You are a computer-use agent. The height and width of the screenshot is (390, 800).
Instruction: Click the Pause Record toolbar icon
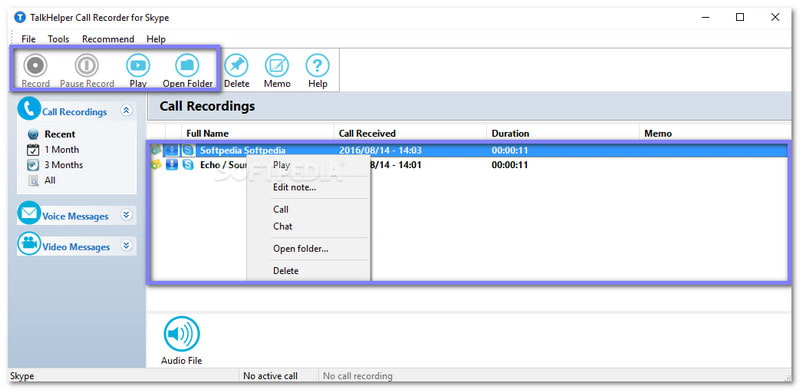coord(87,65)
